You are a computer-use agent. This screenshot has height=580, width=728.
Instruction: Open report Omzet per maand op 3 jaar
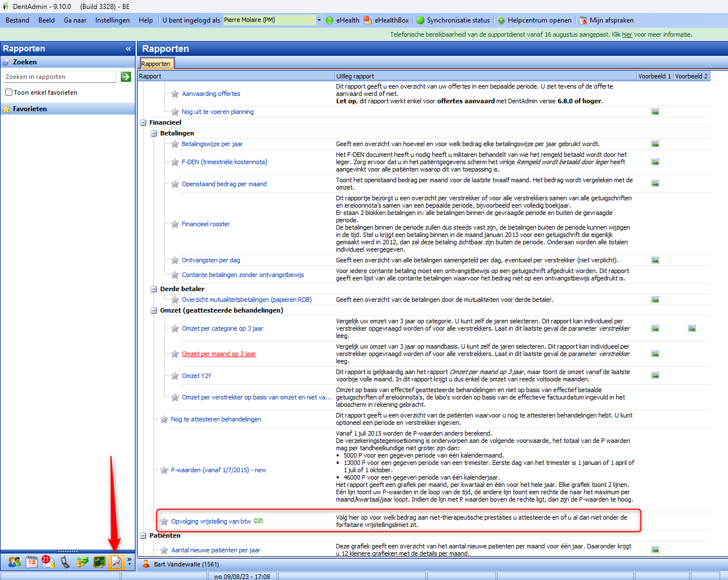coord(219,354)
